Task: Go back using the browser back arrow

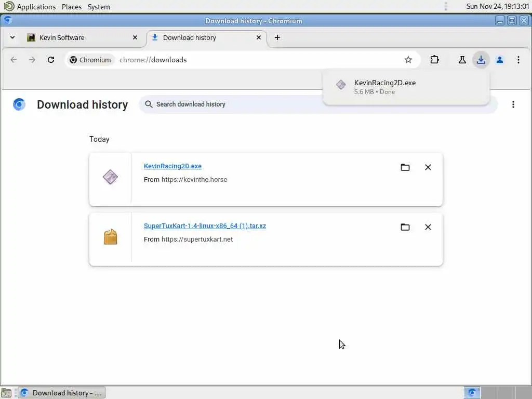Action: click(14, 60)
